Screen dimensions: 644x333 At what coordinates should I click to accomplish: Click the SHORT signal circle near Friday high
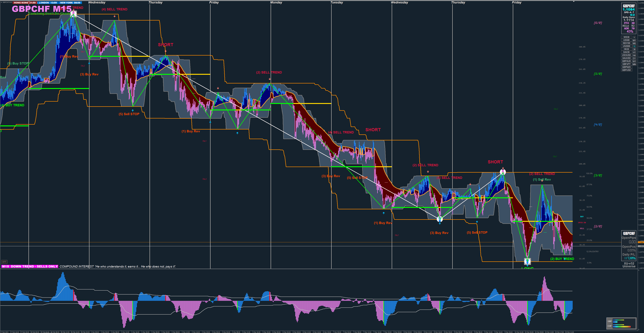click(503, 172)
